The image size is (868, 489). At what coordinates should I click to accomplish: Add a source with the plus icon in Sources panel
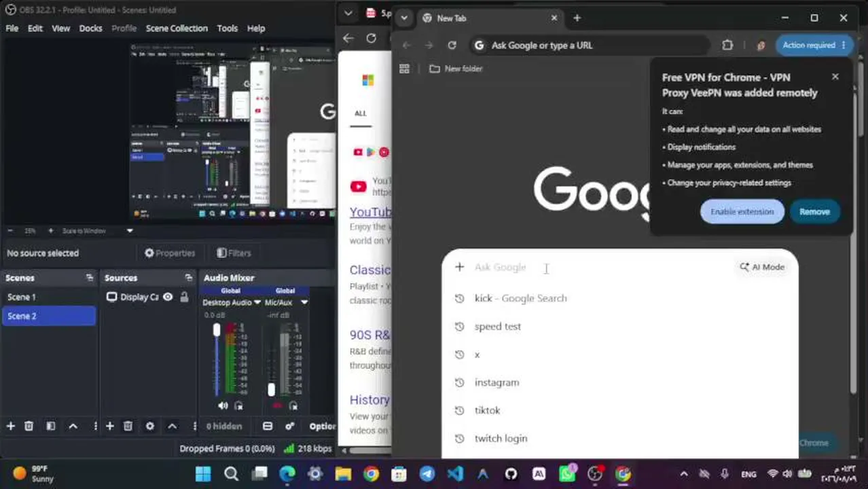109,426
